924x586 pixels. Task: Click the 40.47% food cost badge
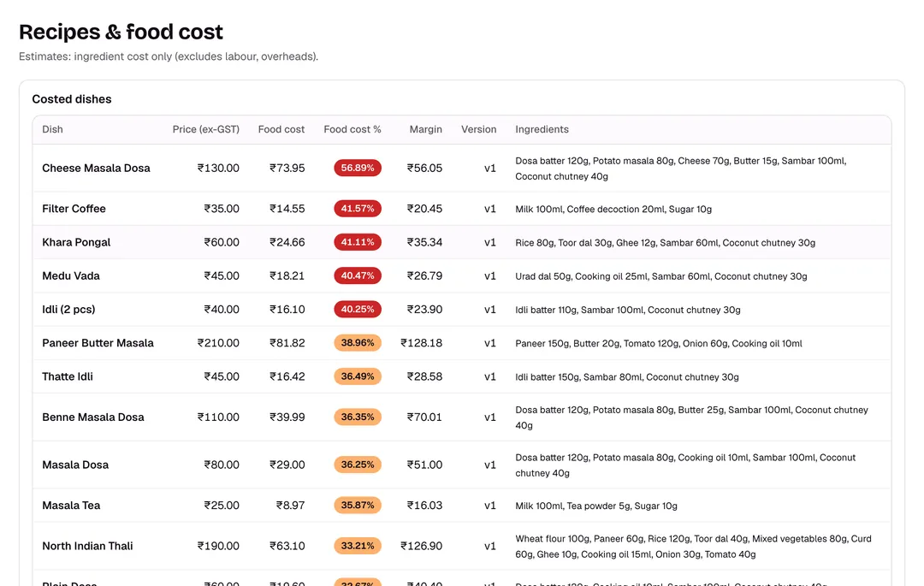pyautogui.click(x=358, y=276)
